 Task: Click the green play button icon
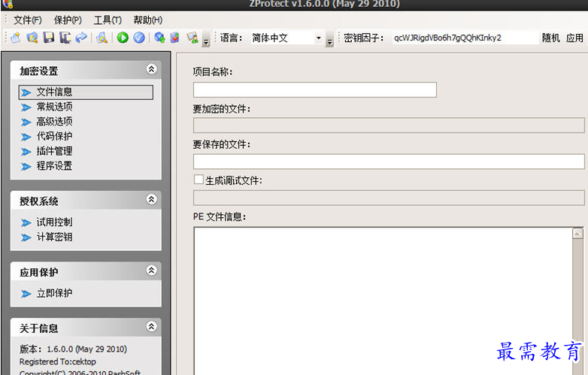[x=123, y=38]
